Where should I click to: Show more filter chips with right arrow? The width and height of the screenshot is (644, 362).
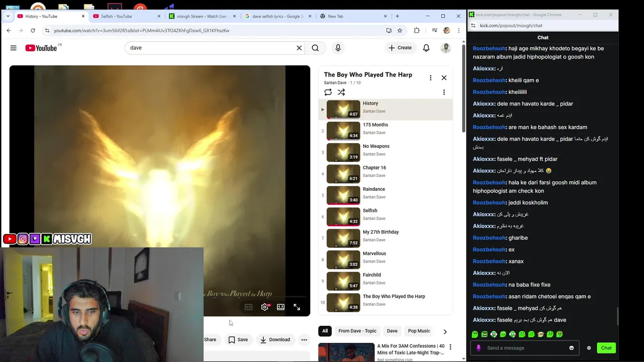pyautogui.click(x=445, y=331)
